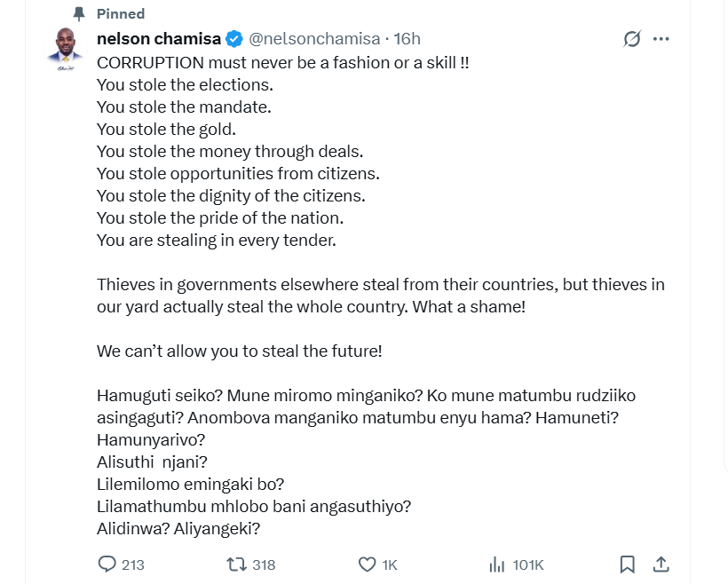The image size is (728, 584).
Task: Click the post text starting with CORRUPTION
Action: click(283, 64)
